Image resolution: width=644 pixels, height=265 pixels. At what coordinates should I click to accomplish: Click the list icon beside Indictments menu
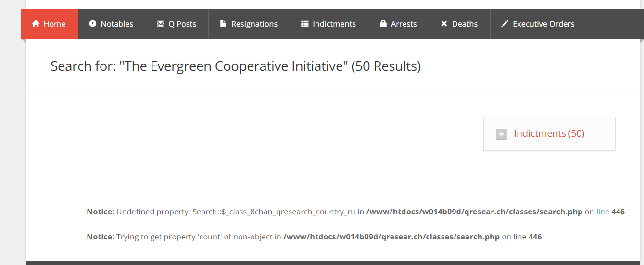(x=304, y=24)
